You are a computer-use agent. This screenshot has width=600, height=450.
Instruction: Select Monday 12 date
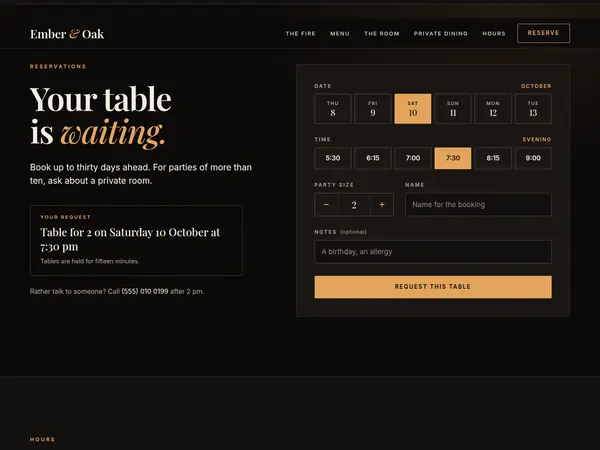click(493, 109)
